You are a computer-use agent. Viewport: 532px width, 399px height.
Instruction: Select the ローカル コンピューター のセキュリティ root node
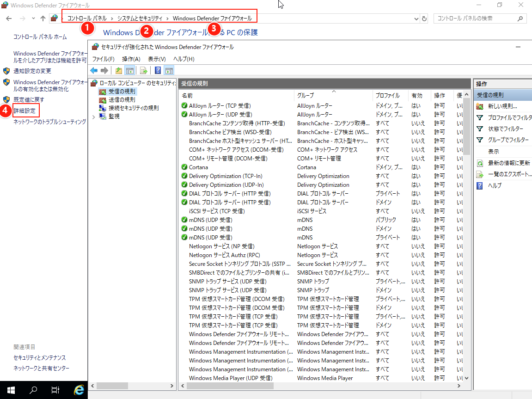[x=133, y=83]
